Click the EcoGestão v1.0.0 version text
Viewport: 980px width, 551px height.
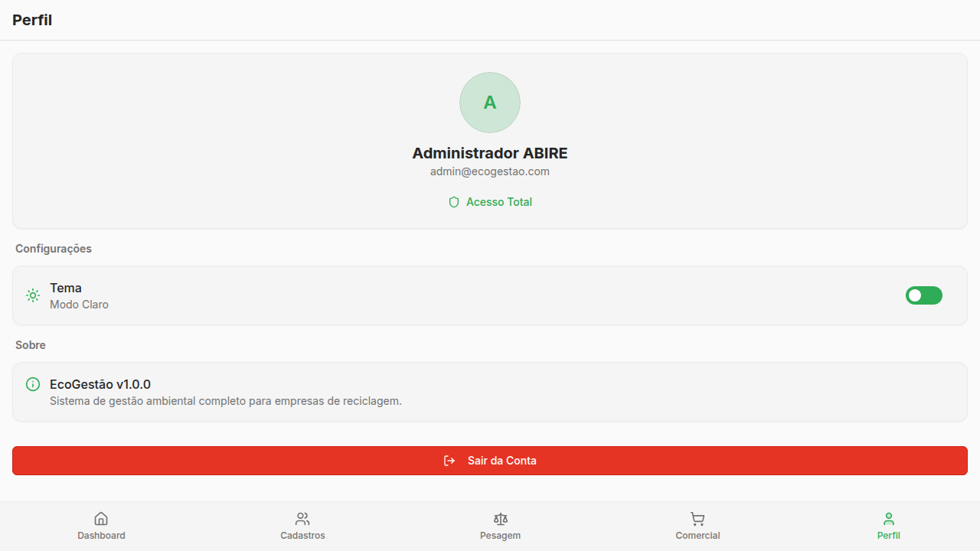click(x=100, y=384)
